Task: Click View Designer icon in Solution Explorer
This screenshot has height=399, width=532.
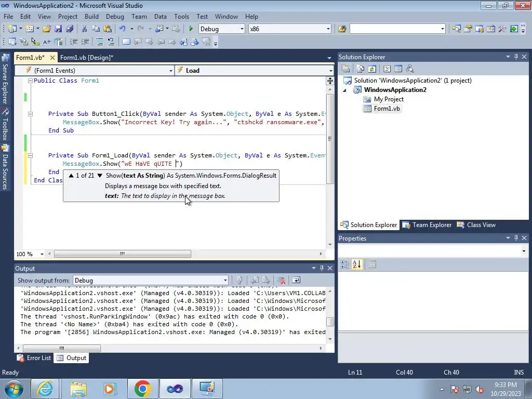Action: (x=398, y=69)
